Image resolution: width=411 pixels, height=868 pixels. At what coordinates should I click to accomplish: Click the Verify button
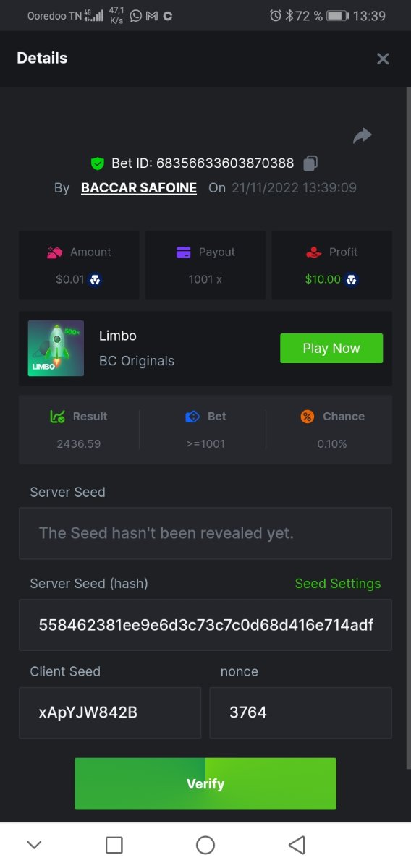tap(205, 784)
